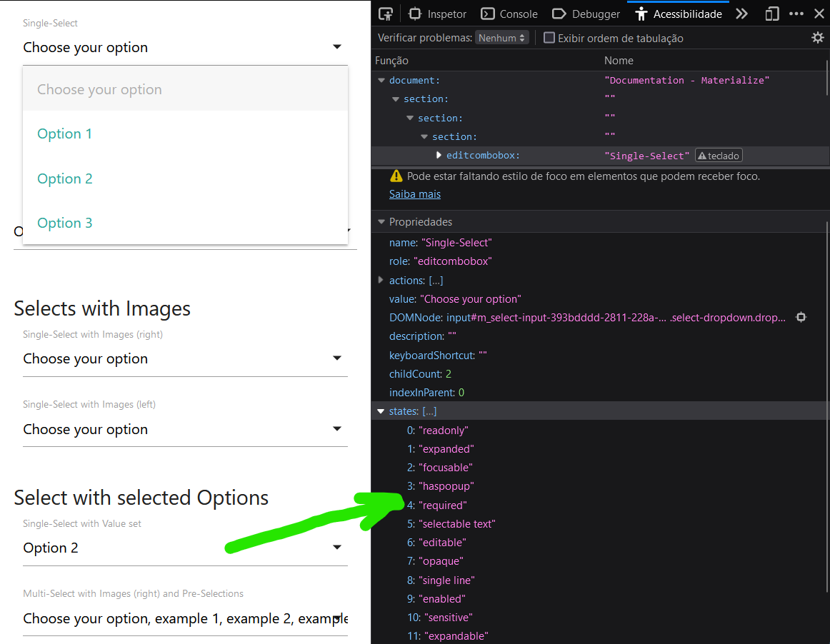Screen dimensions: 830x644
Task: Expand the editcombobox tree row
Action: [439, 156]
